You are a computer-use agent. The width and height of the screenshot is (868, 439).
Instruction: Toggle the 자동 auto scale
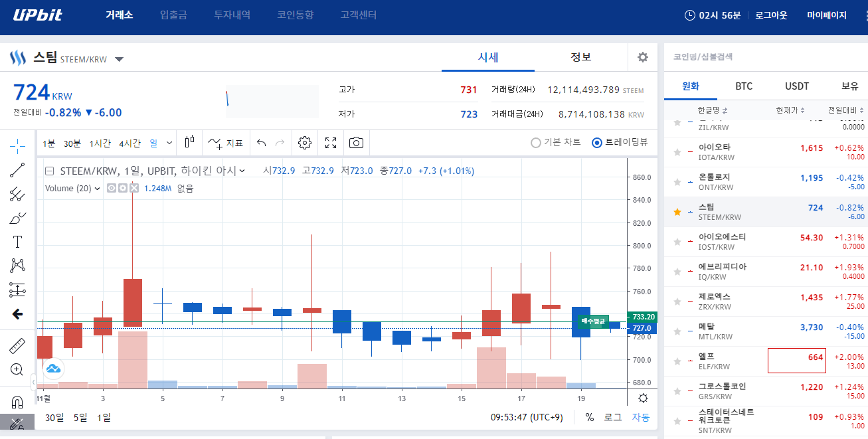pos(641,417)
